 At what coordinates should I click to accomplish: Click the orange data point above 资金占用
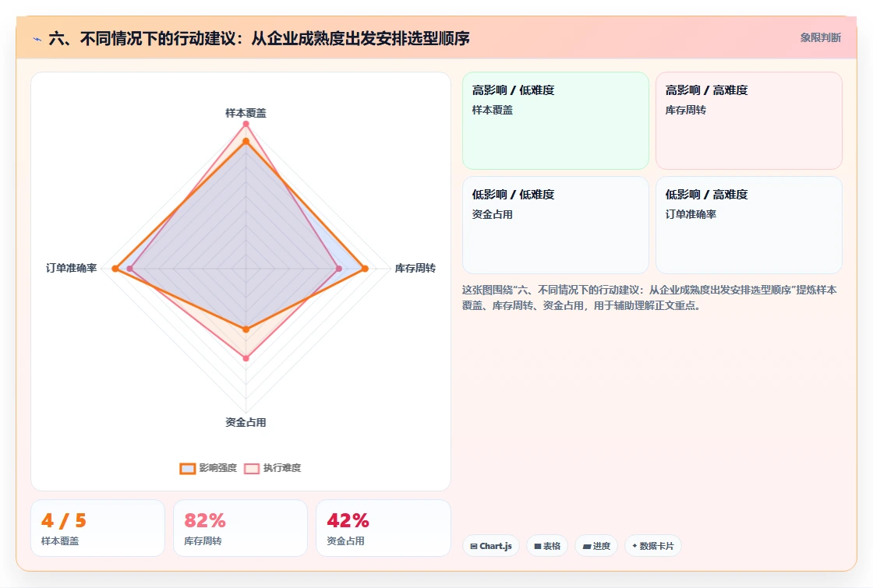[246, 329]
